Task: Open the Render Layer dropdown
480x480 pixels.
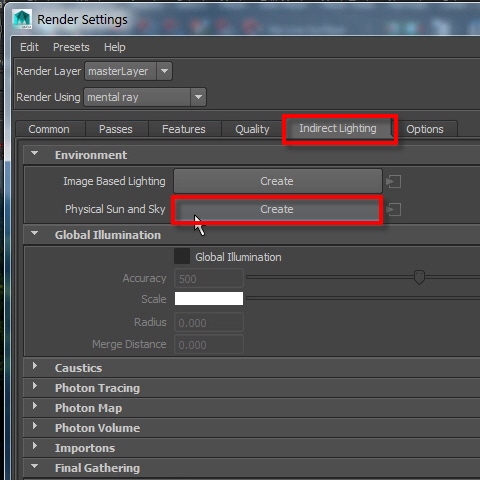Action: pos(129,71)
